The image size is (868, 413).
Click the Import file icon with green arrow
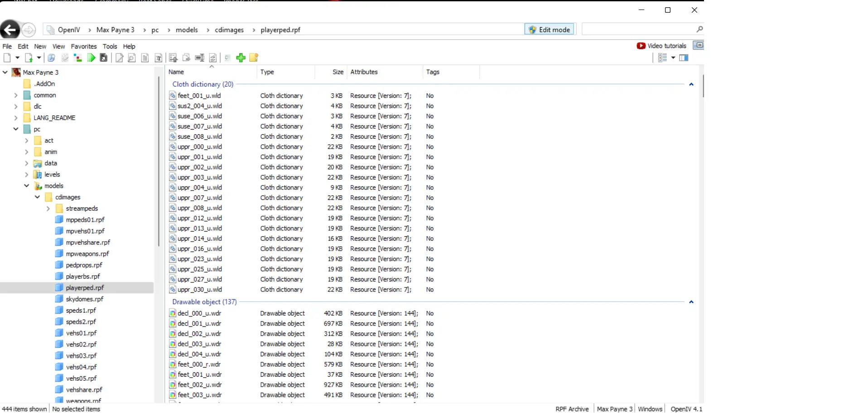pos(29,58)
